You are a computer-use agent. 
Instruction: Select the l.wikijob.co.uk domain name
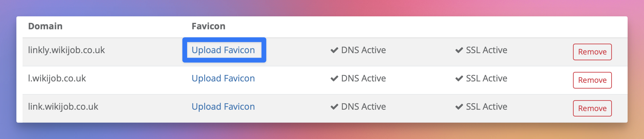point(57,78)
